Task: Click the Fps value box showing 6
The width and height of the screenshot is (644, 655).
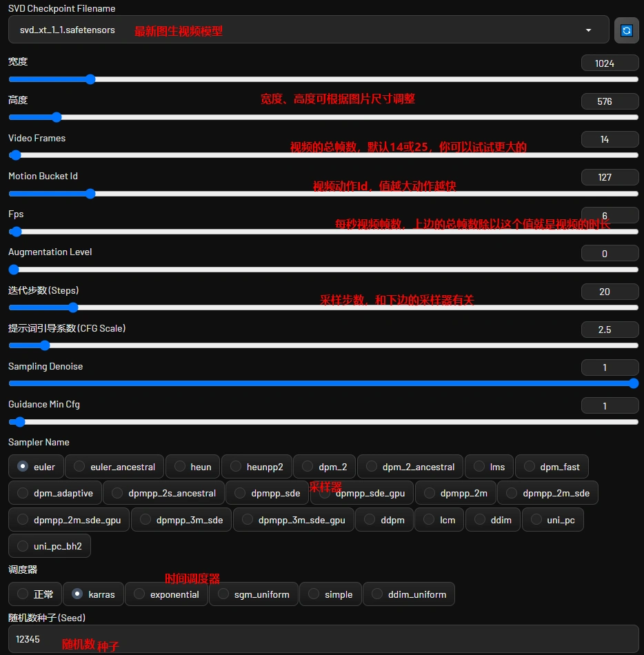Action: pyautogui.click(x=610, y=215)
